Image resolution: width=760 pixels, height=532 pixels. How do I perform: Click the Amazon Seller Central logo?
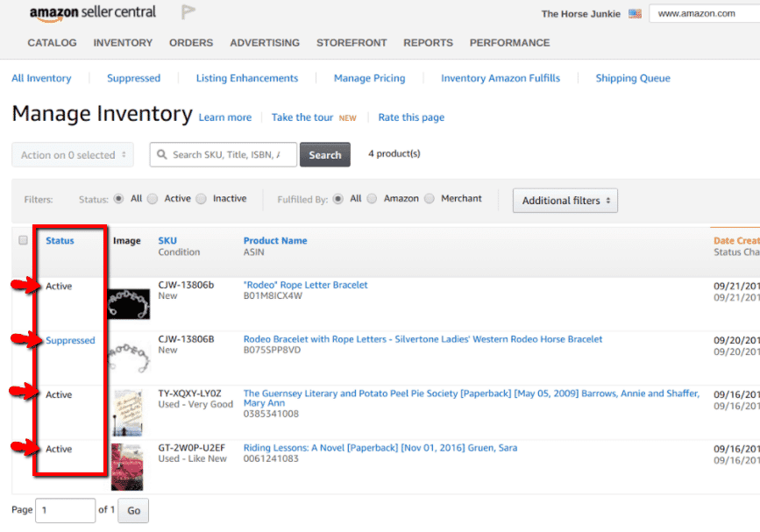point(94,13)
